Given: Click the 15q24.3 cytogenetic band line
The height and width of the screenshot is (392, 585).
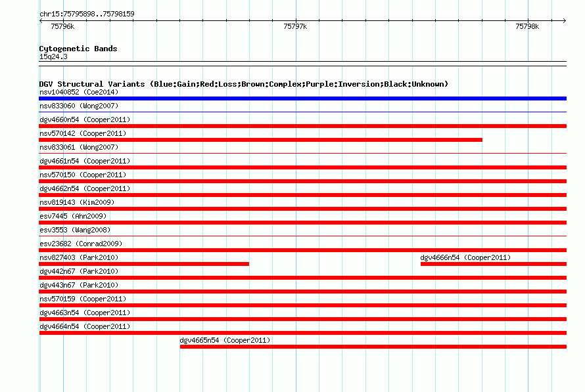Looking at the screenshot, I should point(302,64).
